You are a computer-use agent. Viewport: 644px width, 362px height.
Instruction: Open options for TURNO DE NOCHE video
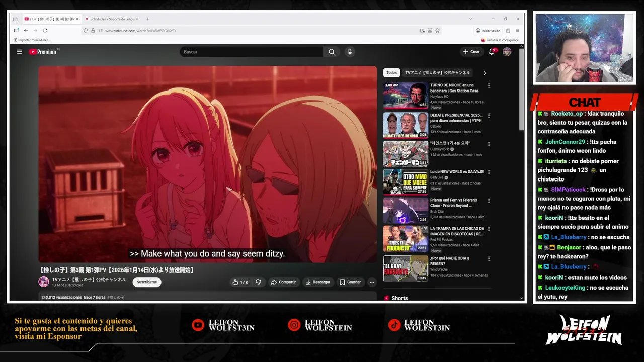point(489,86)
